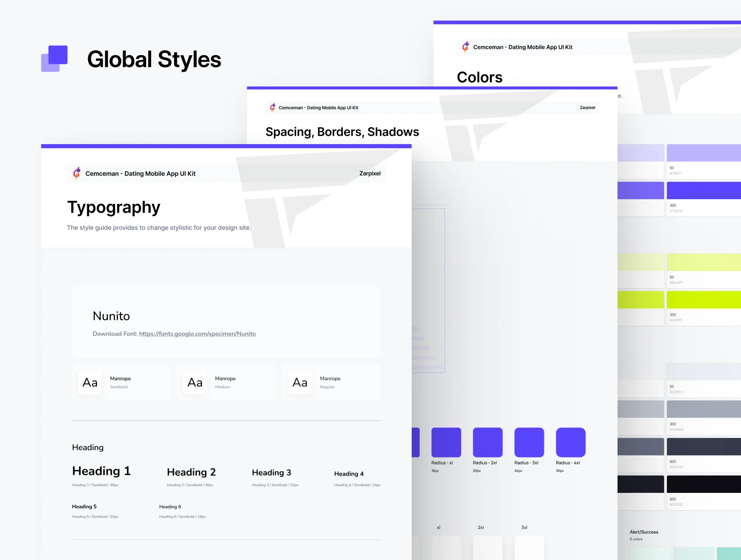Click the Radius - 4xl purple square
Image resolution: width=741 pixels, height=560 pixels.
(571, 442)
